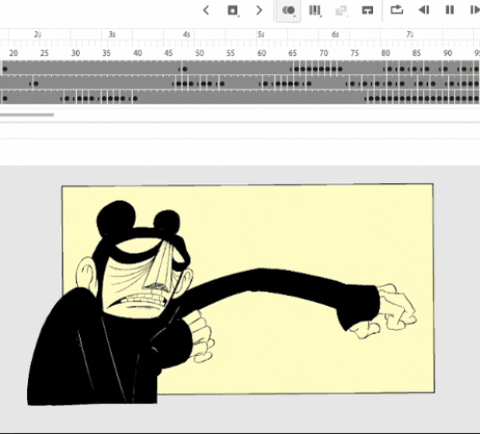Viewport: 480px width, 434px height.
Task: Click the Center Frame icon
Action: [367, 11]
